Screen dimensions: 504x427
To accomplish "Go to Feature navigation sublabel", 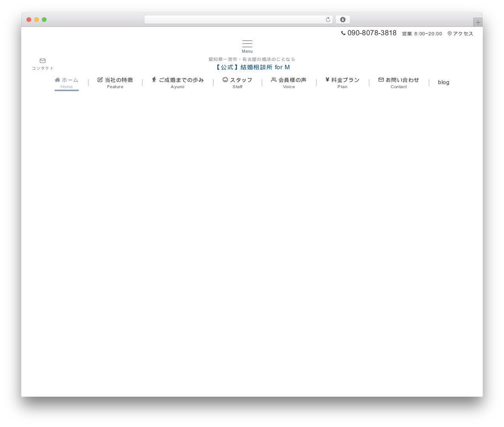I will (x=115, y=87).
